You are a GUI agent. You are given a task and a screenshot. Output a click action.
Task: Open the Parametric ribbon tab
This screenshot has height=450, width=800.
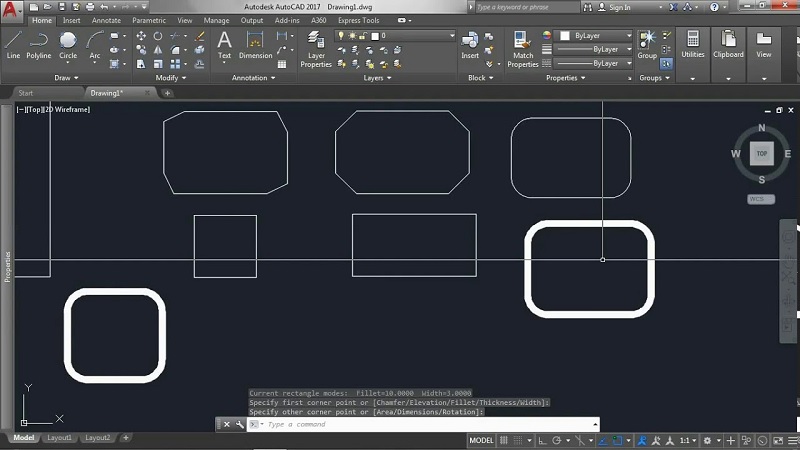[x=148, y=20]
